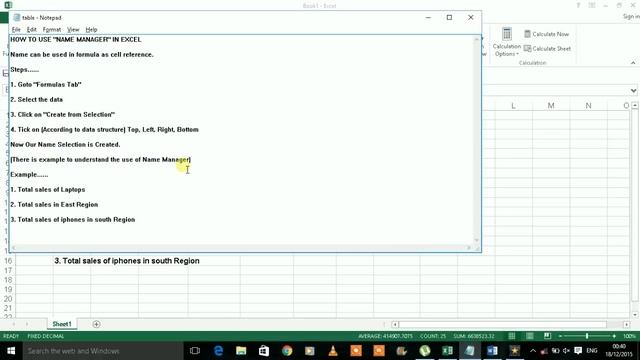Viewport: 640px width, 360px height.
Task: Open the Notepad Format menu
Action: 52,29
